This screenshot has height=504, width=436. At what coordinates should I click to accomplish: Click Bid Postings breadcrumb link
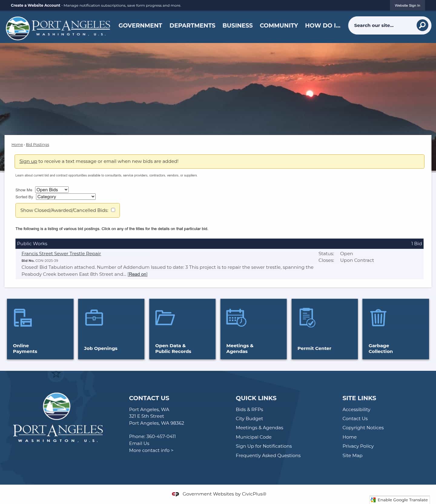coord(38,144)
